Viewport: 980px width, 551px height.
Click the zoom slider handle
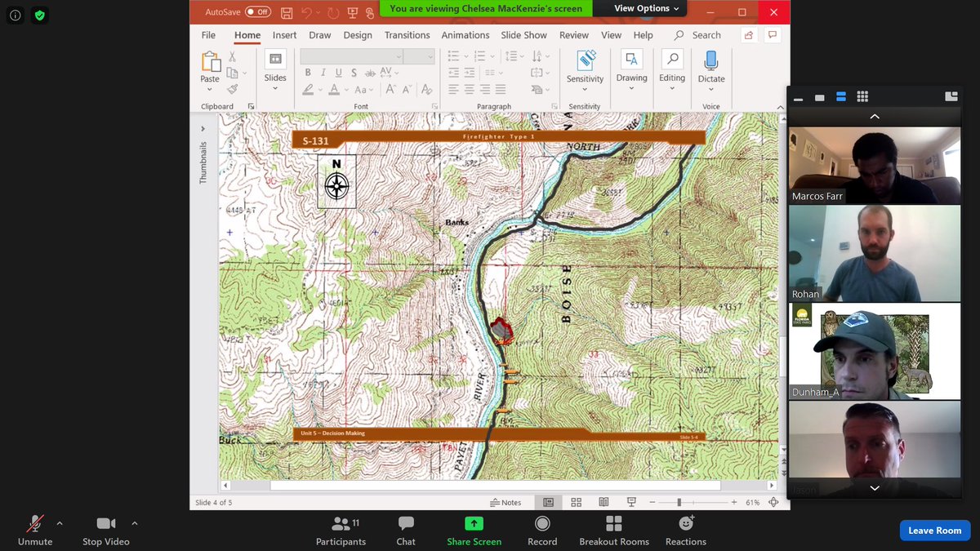click(679, 502)
